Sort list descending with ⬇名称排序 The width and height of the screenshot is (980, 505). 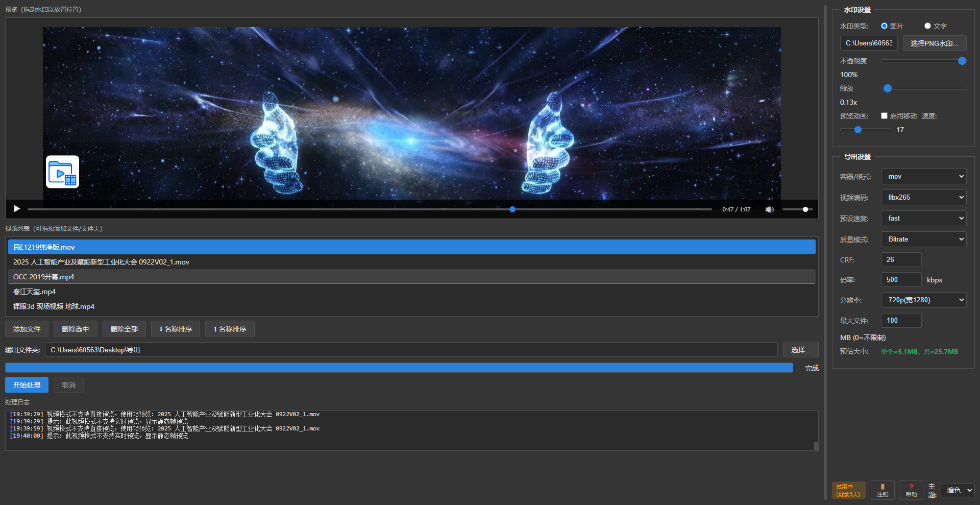175,329
